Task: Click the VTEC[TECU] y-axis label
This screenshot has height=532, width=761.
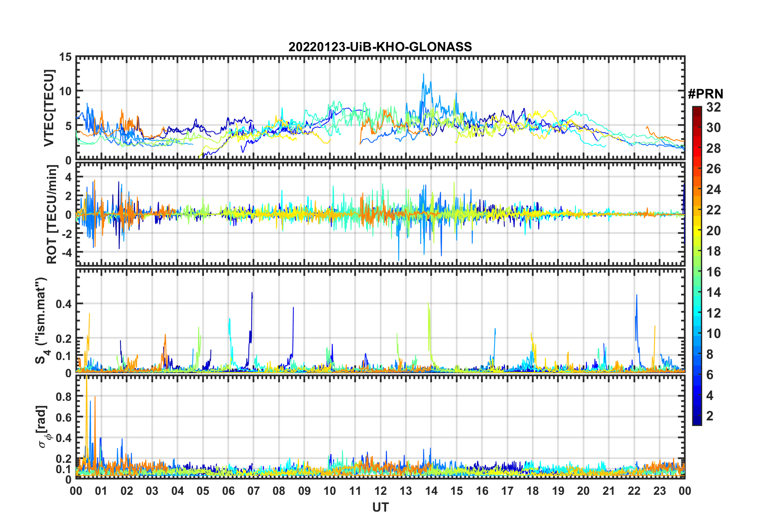Action: [49, 108]
